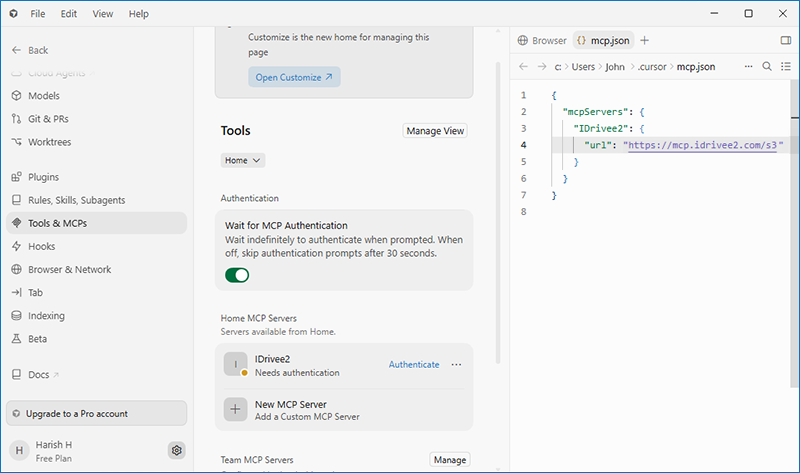
Task: Click the Open Customize button
Action: (x=294, y=77)
